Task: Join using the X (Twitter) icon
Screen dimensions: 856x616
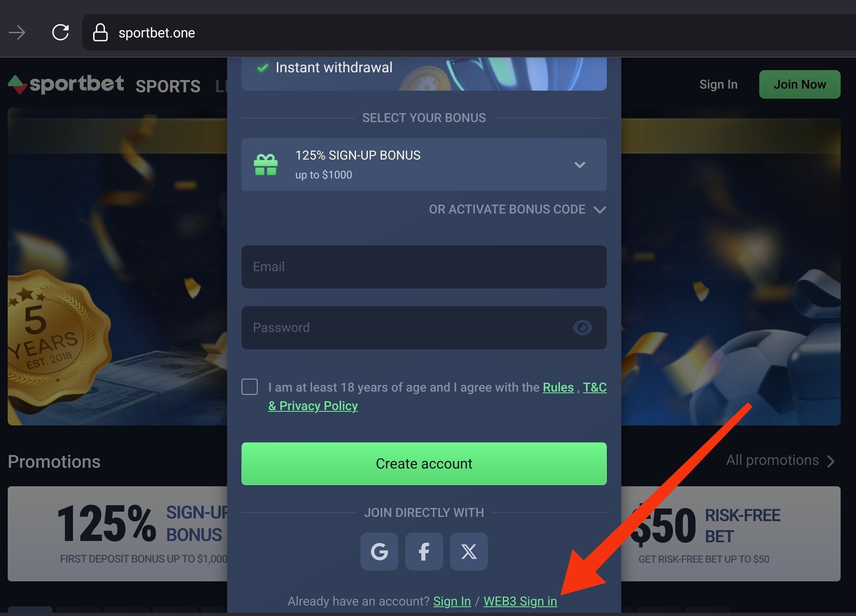Action: coord(469,552)
